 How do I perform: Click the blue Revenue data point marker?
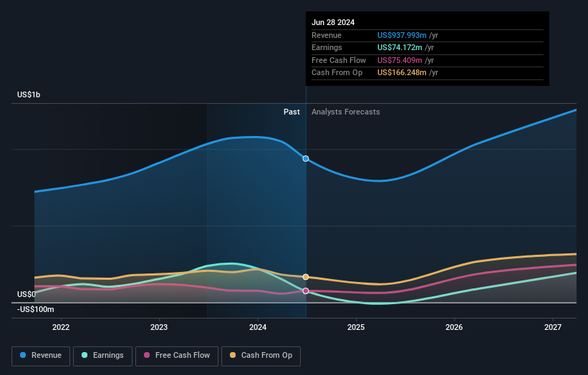(306, 158)
